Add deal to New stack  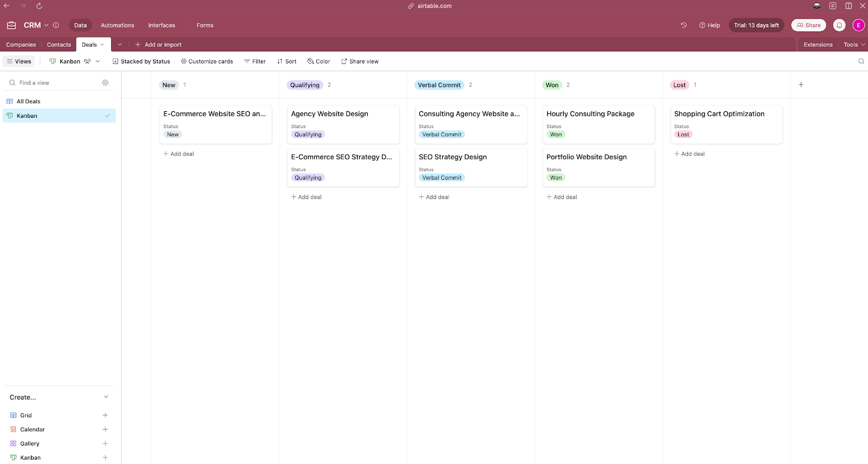[178, 154]
